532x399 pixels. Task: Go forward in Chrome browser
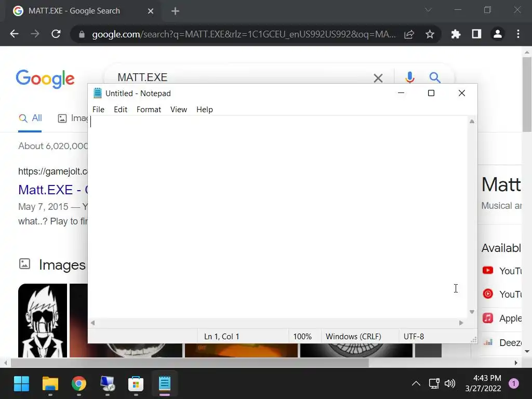pyautogui.click(x=35, y=34)
